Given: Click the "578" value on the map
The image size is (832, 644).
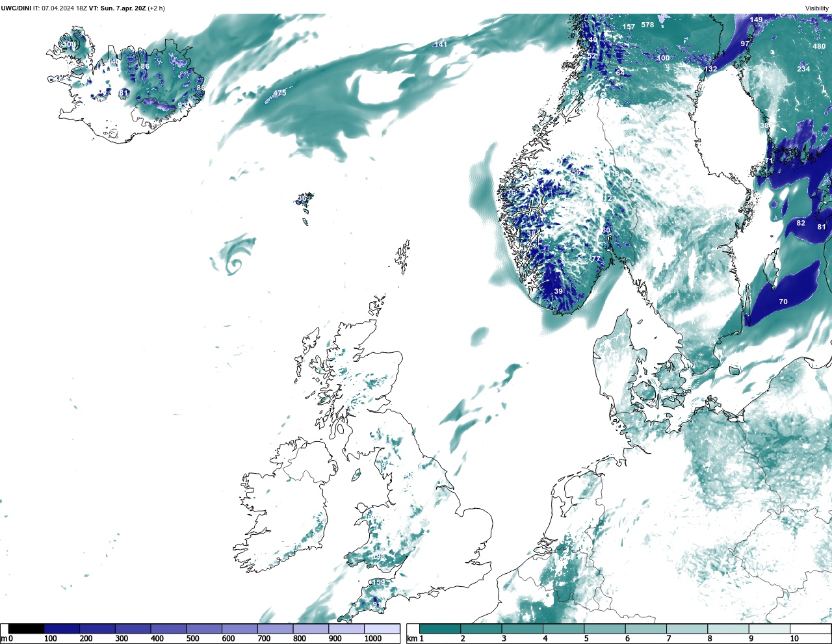Looking at the screenshot, I should (x=647, y=25).
